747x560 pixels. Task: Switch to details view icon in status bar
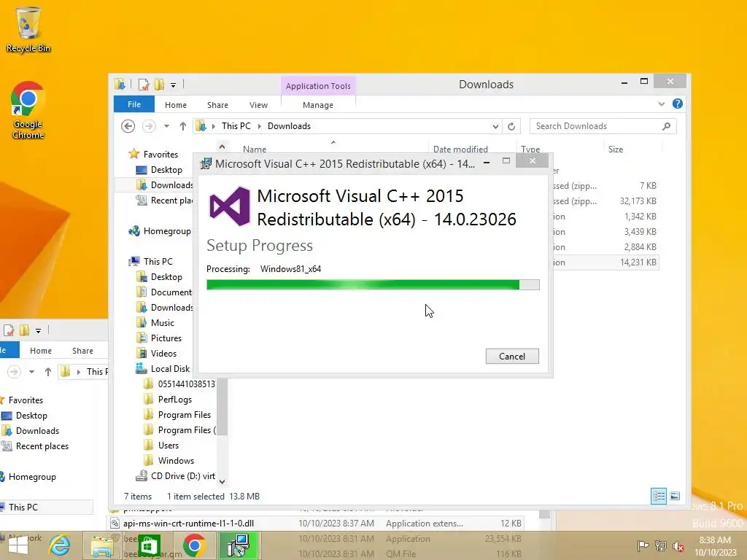coord(659,496)
